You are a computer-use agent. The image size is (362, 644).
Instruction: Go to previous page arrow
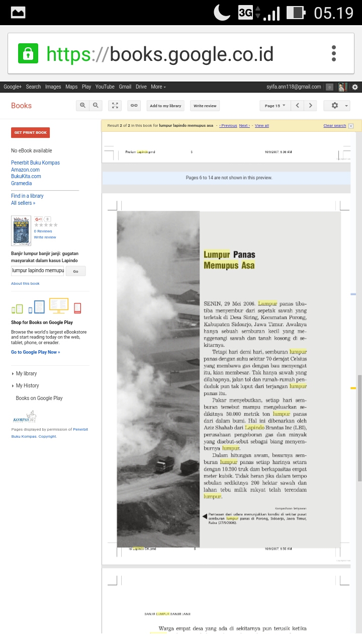point(298,106)
